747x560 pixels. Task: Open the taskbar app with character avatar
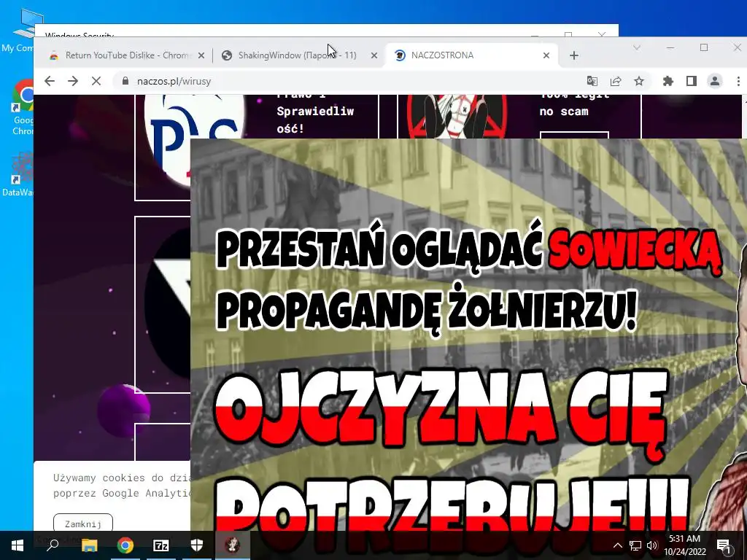(232, 545)
